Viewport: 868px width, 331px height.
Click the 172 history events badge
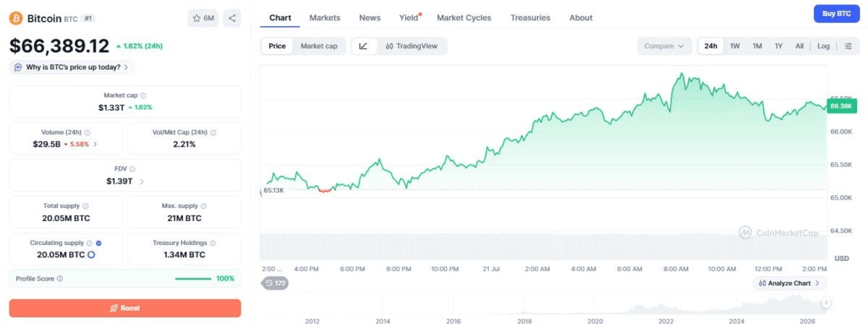275,283
